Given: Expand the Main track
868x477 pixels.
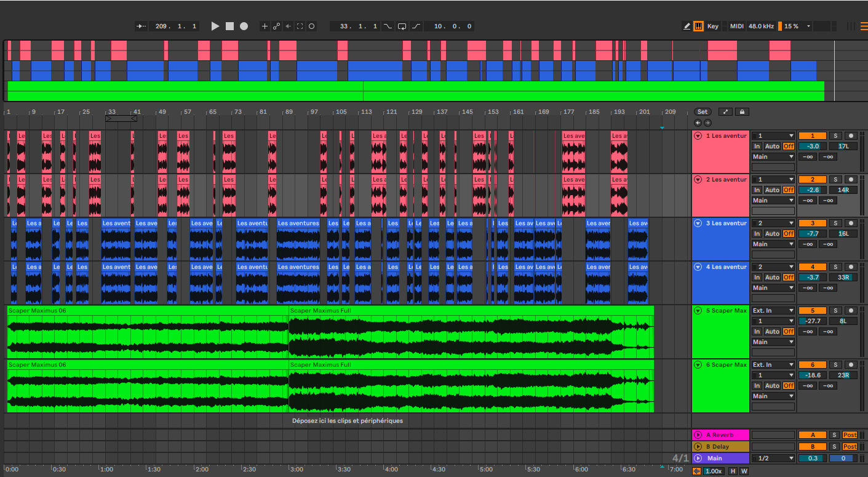Looking at the screenshot, I should click(x=698, y=459).
